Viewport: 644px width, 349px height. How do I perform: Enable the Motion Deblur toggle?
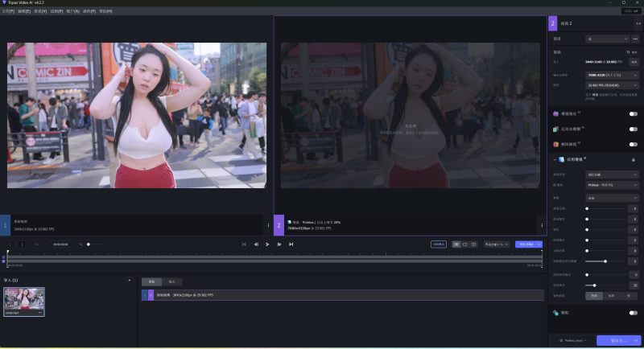point(633,129)
